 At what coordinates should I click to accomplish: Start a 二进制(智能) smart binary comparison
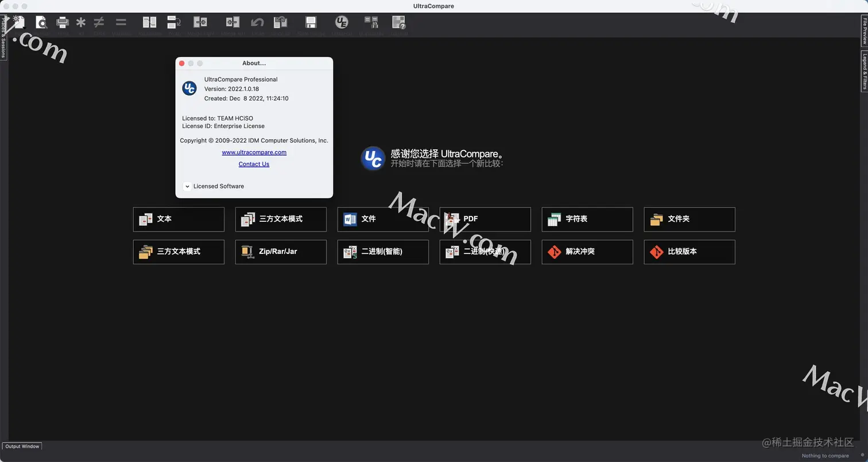click(383, 252)
